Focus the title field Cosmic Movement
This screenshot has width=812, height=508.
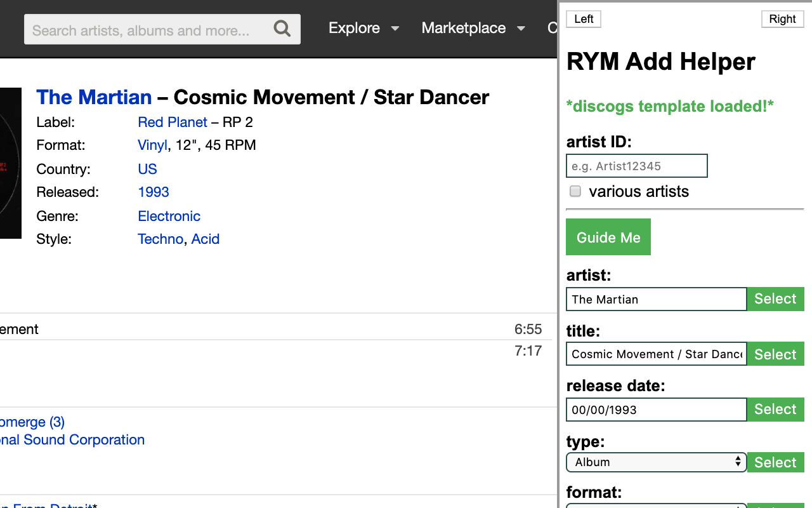657,354
